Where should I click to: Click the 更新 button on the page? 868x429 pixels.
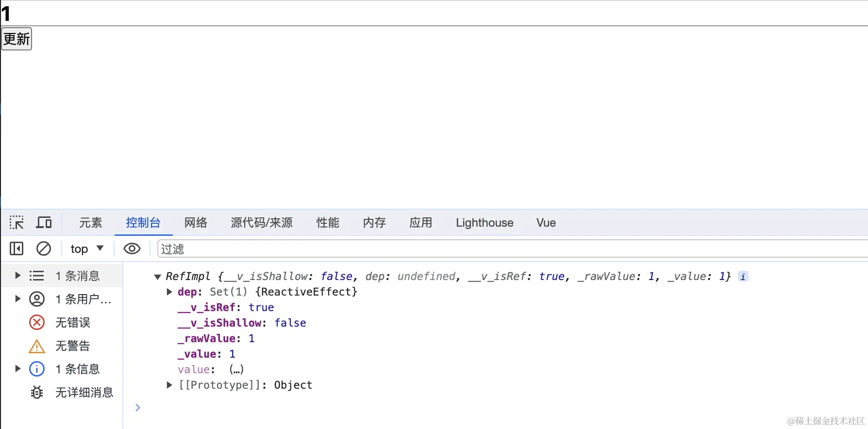point(17,39)
